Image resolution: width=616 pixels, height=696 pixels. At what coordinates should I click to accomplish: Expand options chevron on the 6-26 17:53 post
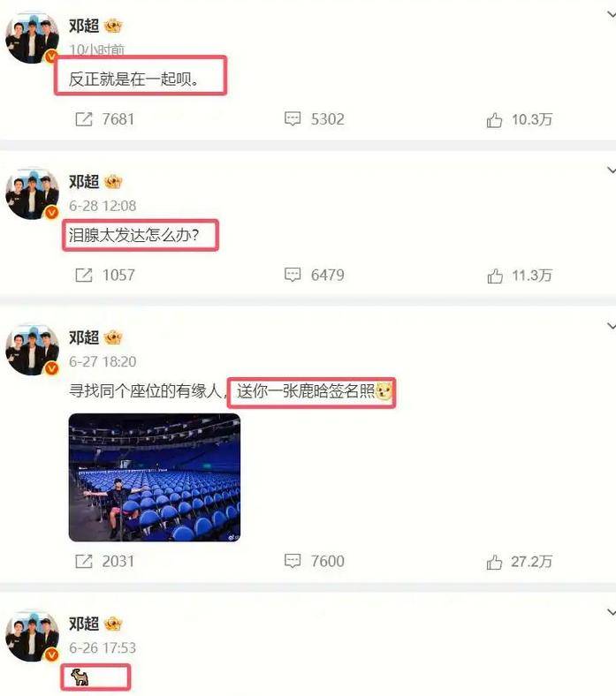tap(611, 613)
